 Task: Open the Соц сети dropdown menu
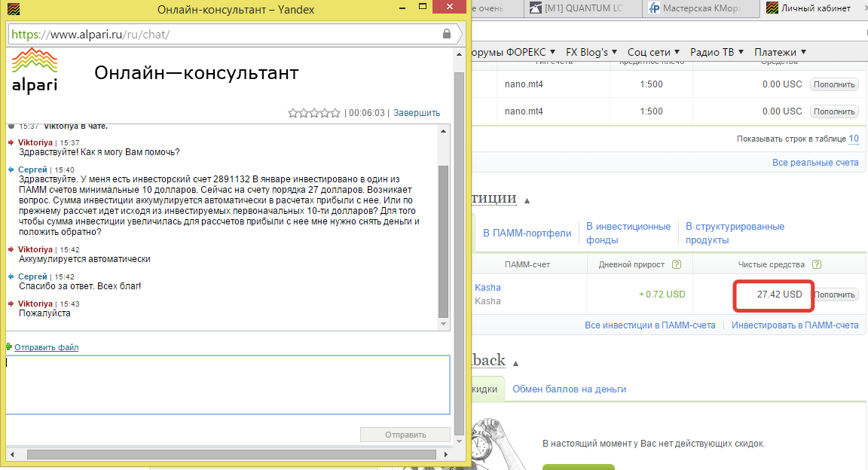[x=653, y=52]
